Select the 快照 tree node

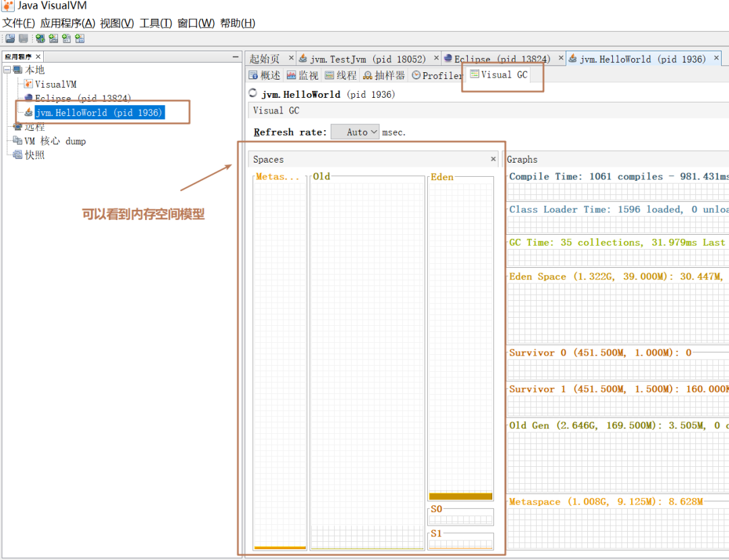[34, 155]
